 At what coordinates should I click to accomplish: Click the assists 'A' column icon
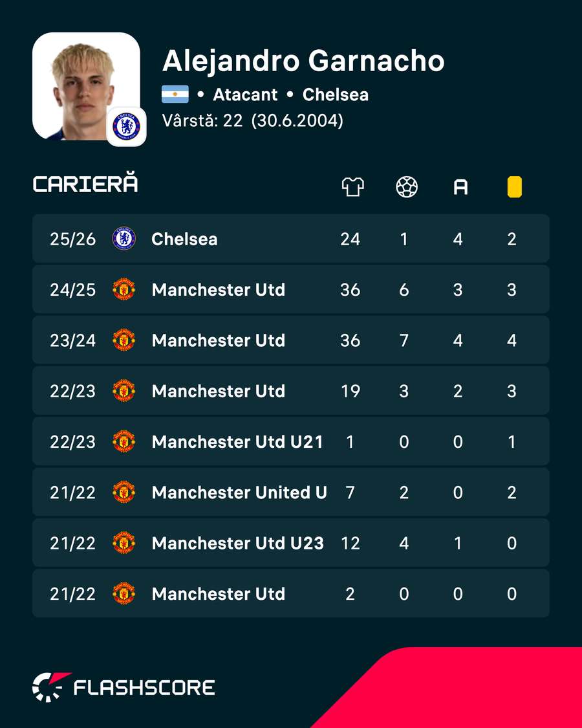click(460, 188)
